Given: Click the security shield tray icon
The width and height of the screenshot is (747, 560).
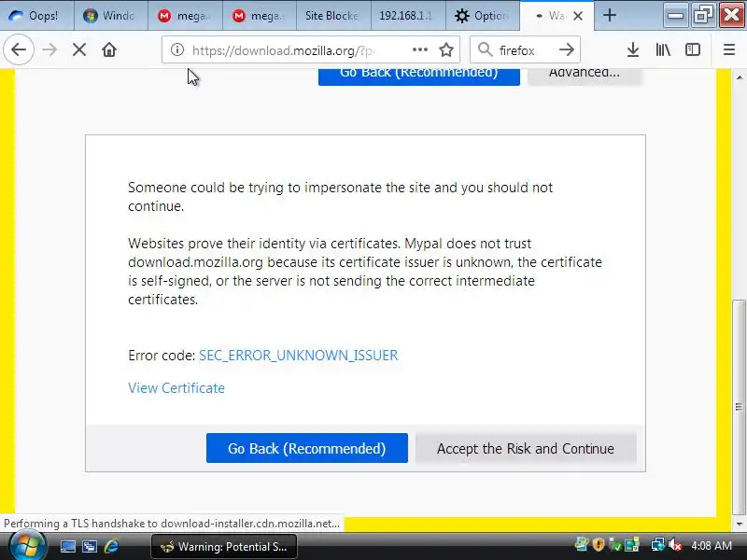Looking at the screenshot, I should (x=598, y=544).
